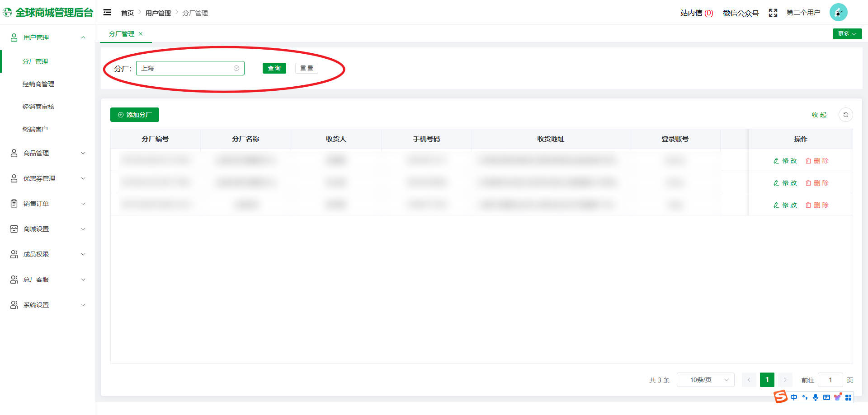Click the 前往 page number input
This screenshot has height=415, width=868.
point(830,380)
